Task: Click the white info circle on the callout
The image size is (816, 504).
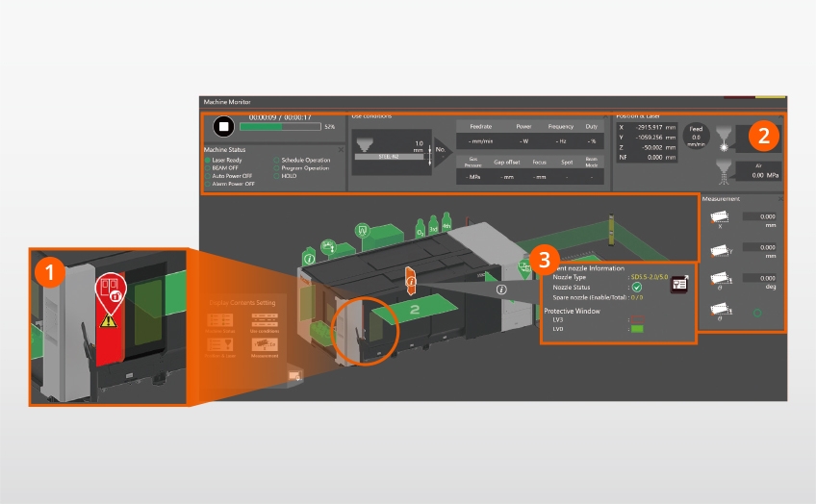Action: click(501, 290)
